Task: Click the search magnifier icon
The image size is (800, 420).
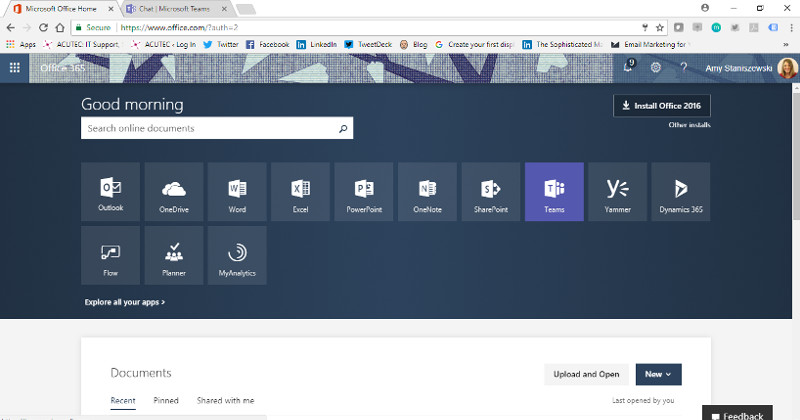Action: click(x=343, y=129)
